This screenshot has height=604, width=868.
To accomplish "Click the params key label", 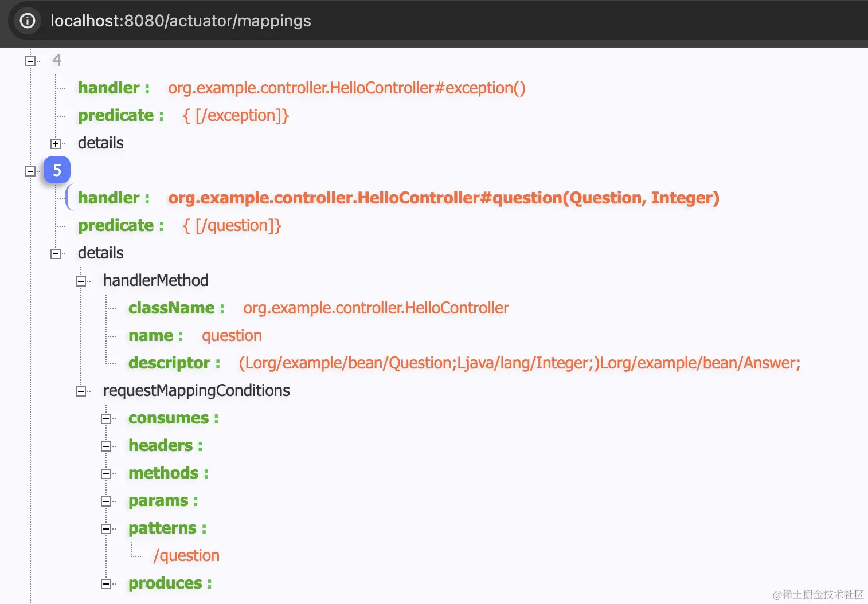I will click(x=163, y=500).
